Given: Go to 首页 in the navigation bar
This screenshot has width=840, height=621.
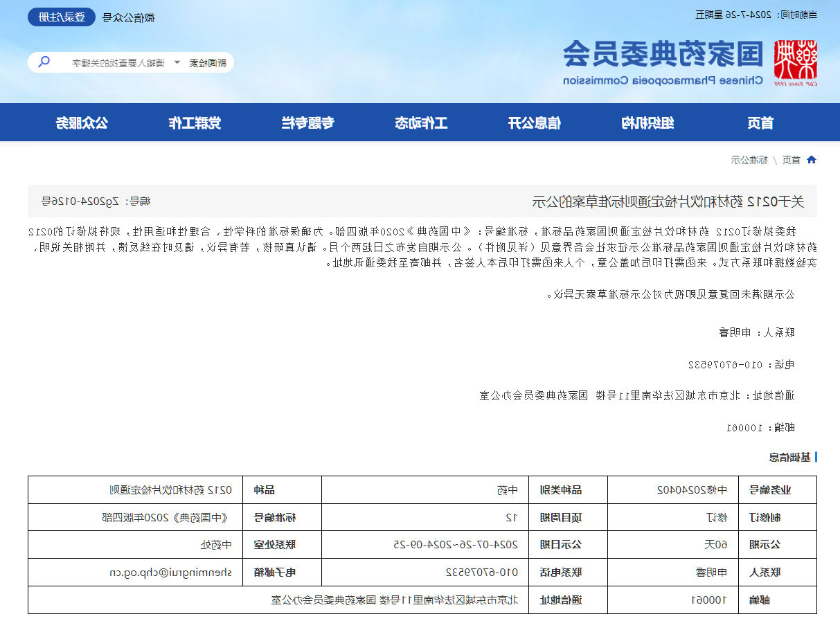Looking at the screenshot, I should click(760, 123).
